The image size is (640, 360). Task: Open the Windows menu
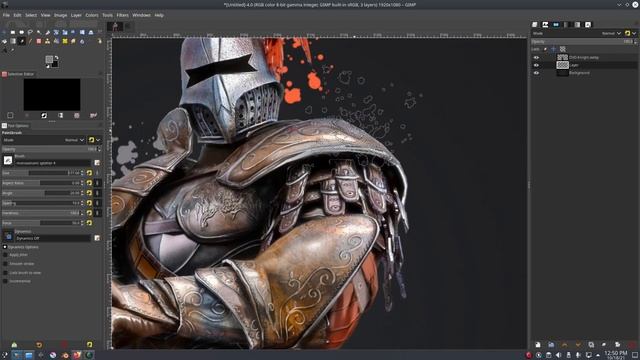coord(141,15)
